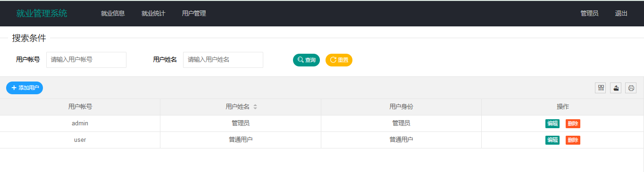Open the 用户管理 menu
The width and height of the screenshot is (644, 172).
click(194, 13)
